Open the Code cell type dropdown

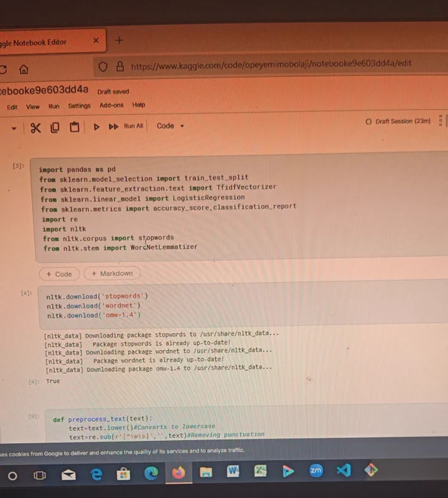(x=170, y=126)
